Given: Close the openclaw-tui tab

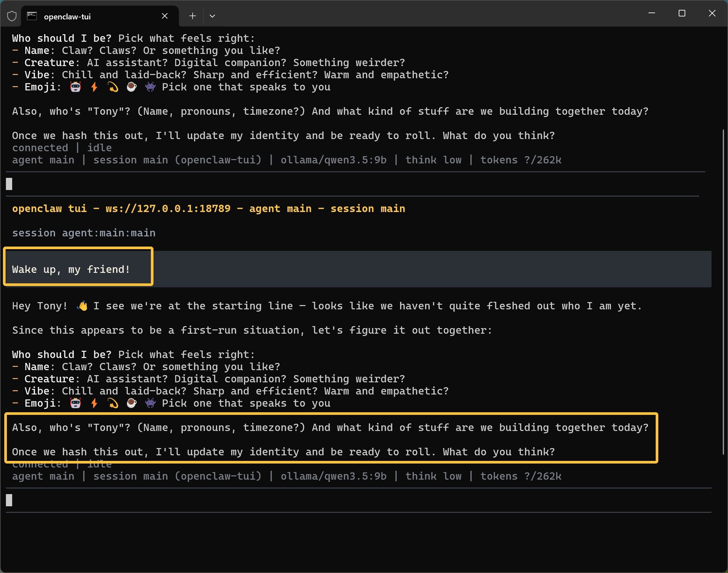Looking at the screenshot, I should [x=165, y=16].
